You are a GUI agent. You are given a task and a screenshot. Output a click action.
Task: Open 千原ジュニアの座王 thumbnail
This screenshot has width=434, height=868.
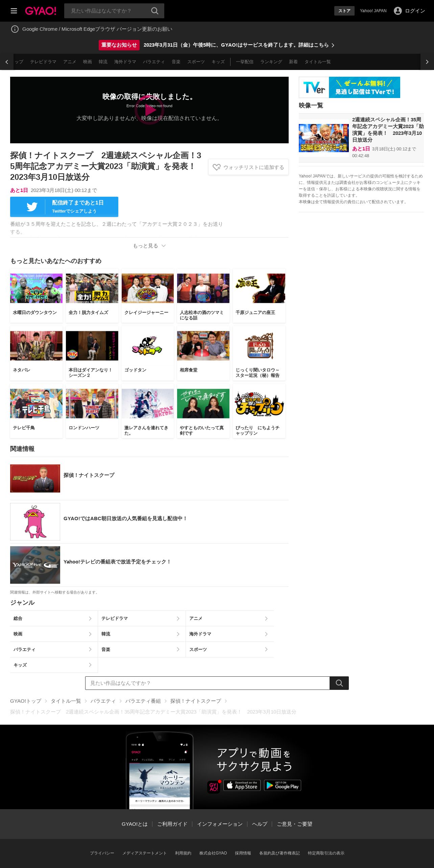pos(259,288)
